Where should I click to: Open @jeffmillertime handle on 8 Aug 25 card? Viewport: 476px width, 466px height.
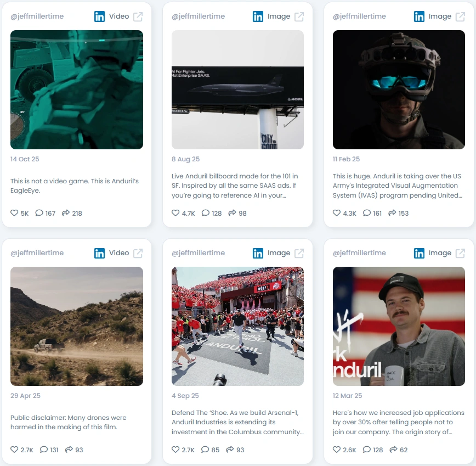pos(198,16)
